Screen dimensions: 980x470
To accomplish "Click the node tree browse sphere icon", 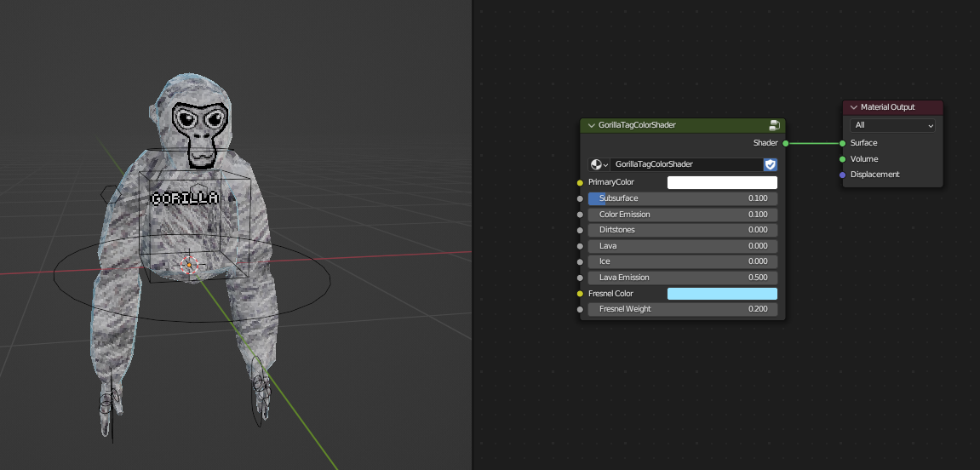I will tap(598, 164).
